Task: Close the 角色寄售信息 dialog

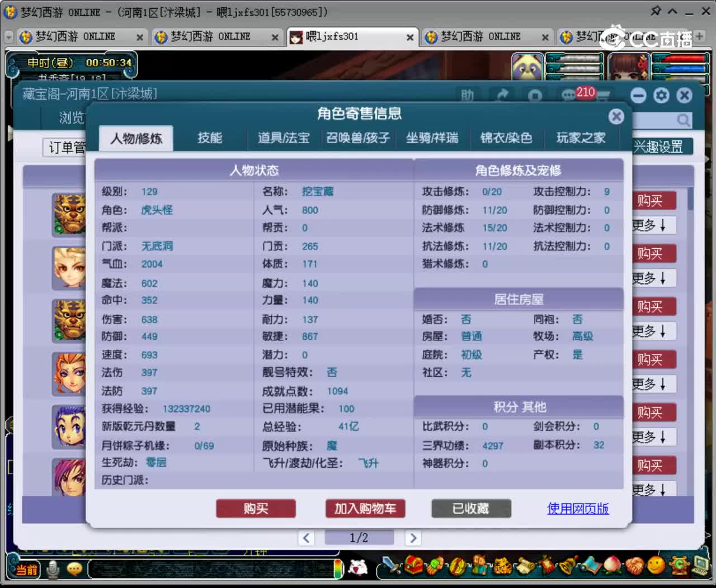Action: [x=616, y=116]
